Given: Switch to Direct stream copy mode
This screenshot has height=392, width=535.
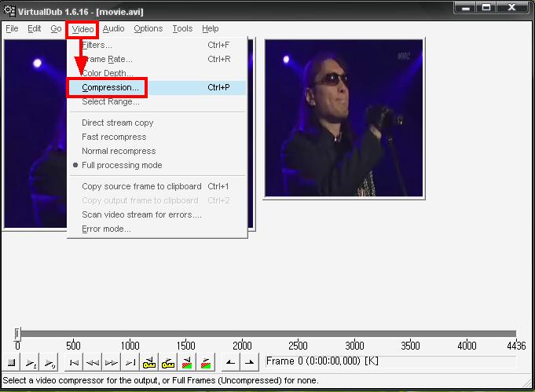Looking at the screenshot, I should click(157, 123).
